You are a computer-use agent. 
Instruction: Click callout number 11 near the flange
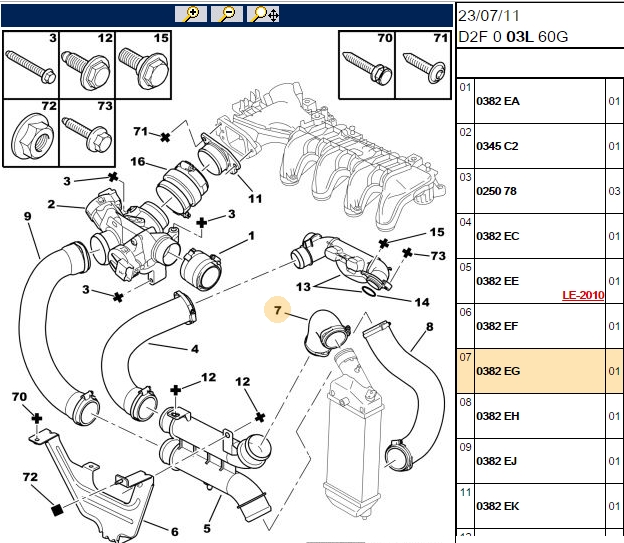click(x=255, y=199)
